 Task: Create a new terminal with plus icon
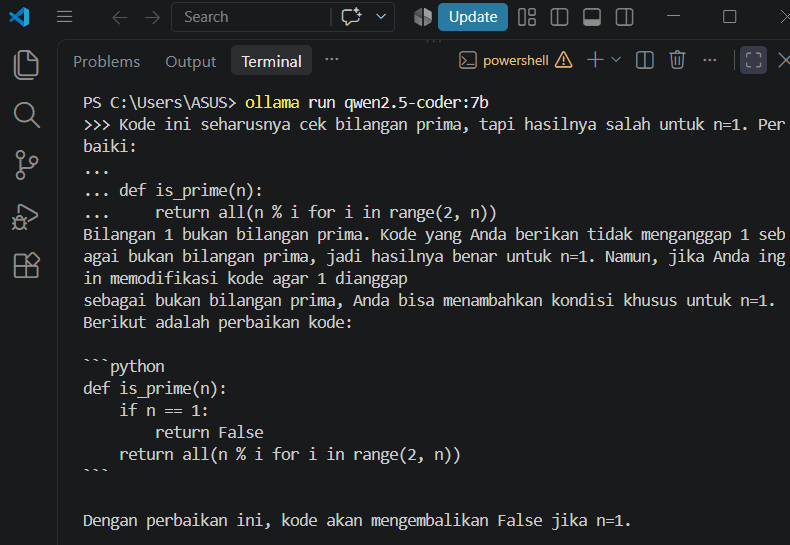[595, 60]
